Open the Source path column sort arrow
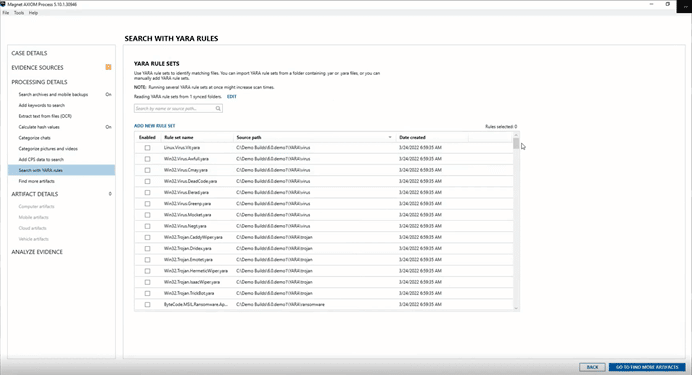Screen dimensions: 692x375 click(x=390, y=137)
